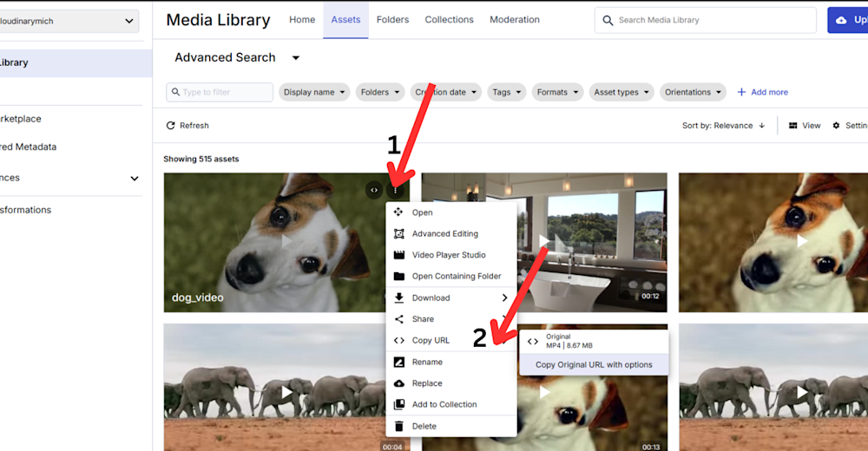
Task: Switch to the Moderation tab
Action: coord(514,19)
